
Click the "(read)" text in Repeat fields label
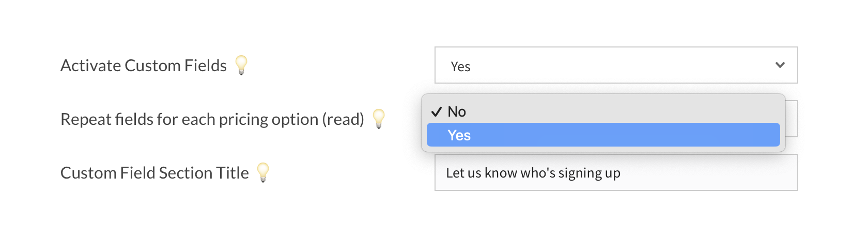[x=343, y=119]
